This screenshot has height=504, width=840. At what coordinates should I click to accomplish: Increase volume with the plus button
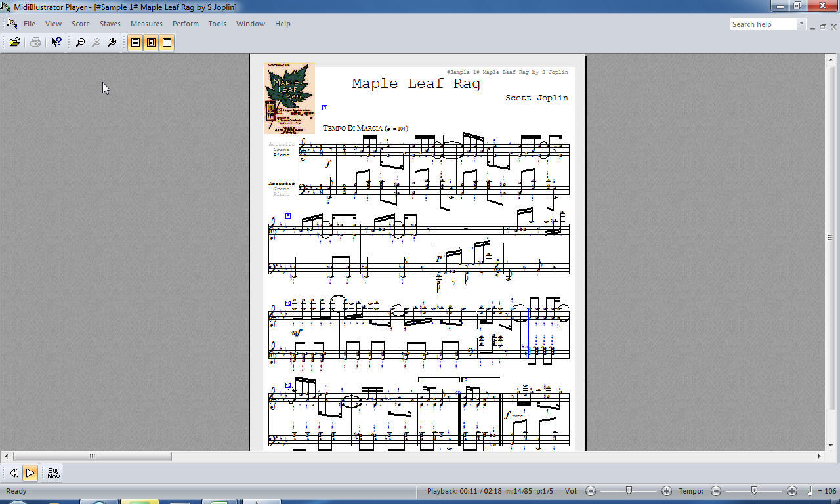pos(667,491)
